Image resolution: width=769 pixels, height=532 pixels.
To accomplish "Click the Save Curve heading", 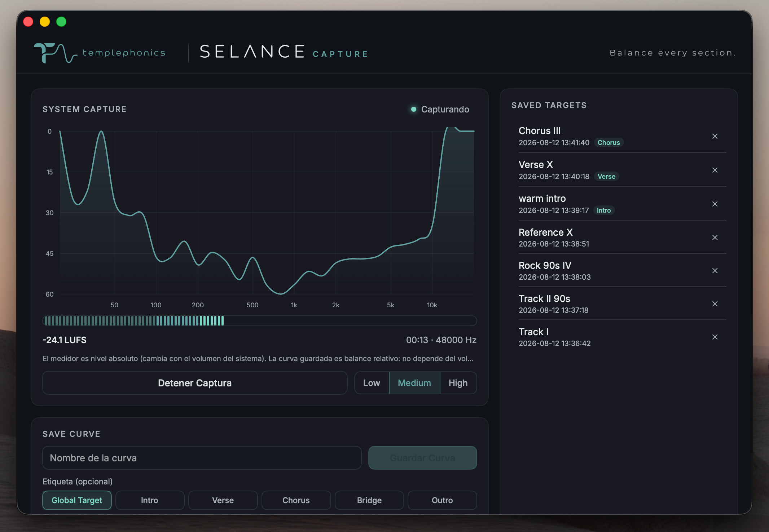I will tap(71, 434).
